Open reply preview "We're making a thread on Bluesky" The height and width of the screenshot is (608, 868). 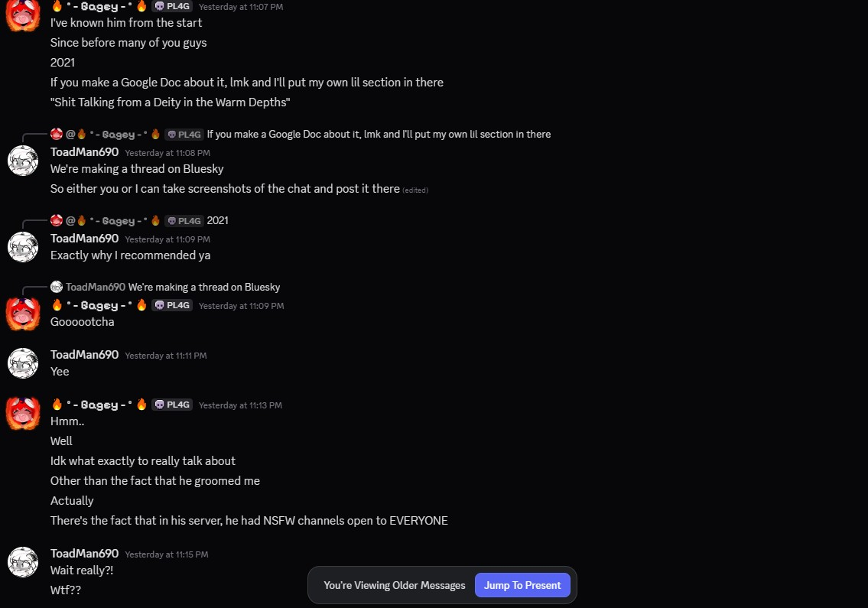pos(204,288)
